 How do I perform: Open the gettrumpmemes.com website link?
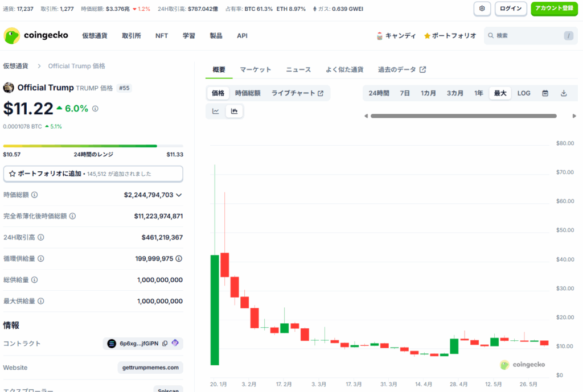150,368
